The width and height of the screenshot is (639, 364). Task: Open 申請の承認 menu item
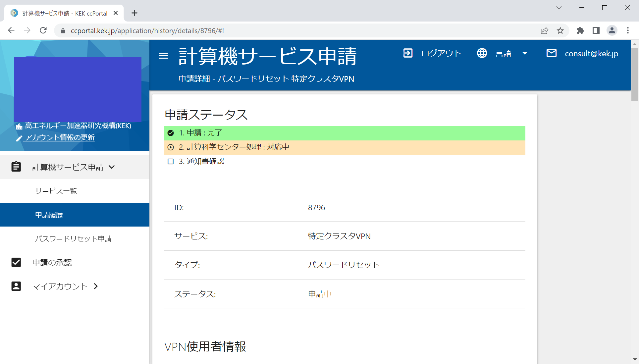click(75, 262)
